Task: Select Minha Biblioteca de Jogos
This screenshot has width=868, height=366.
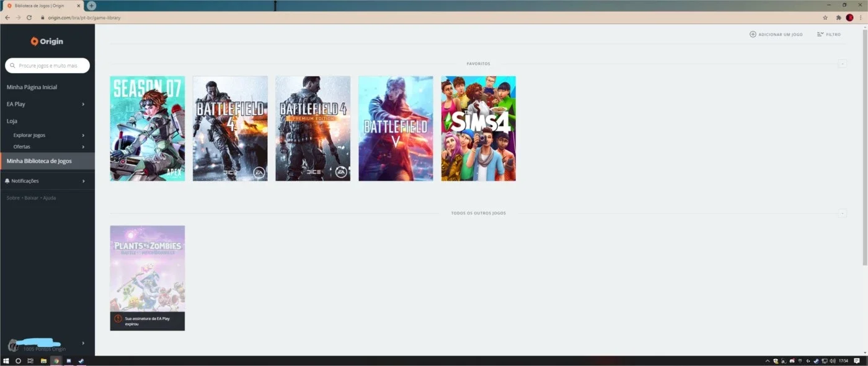Action: (47, 161)
